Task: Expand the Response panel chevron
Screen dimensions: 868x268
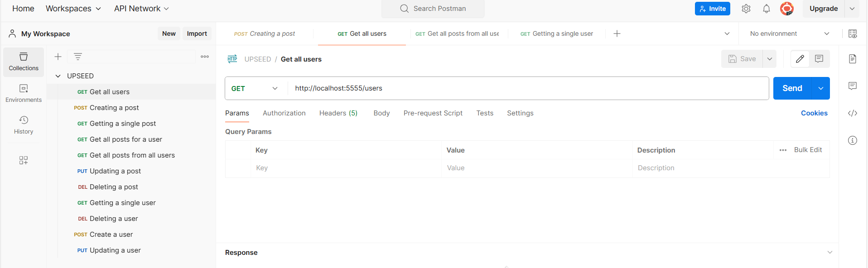Action: pyautogui.click(x=830, y=252)
